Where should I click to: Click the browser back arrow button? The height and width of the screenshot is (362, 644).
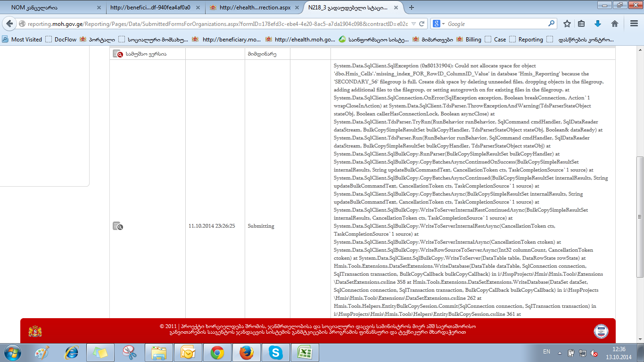point(10,24)
